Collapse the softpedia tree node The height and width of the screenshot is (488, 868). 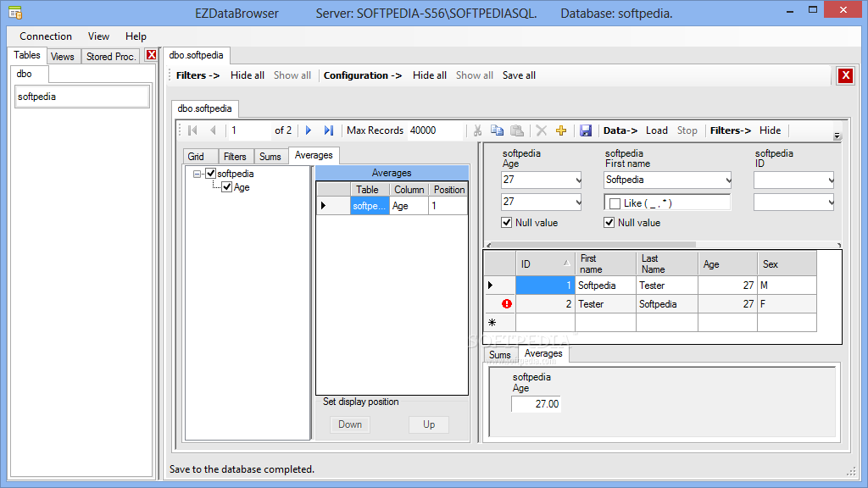coord(197,174)
